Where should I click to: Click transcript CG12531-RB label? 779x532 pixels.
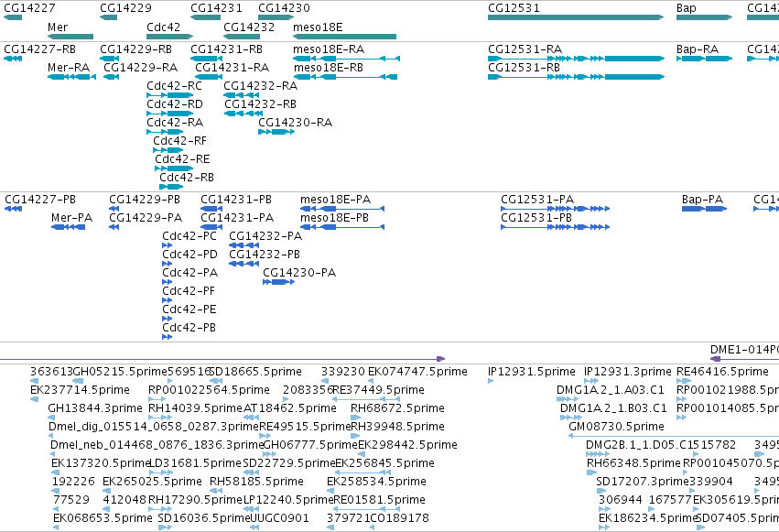pos(525,68)
